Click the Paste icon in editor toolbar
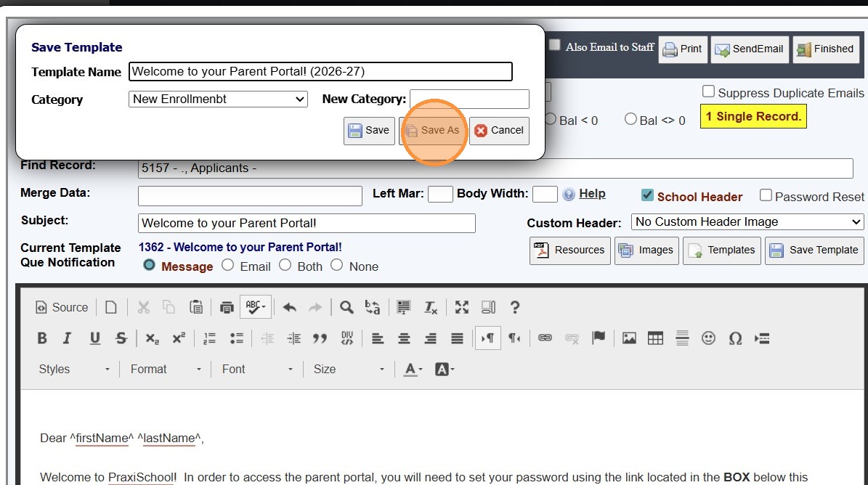Image resolution: width=868 pixels, height=485 pixels. click(196, 307)
